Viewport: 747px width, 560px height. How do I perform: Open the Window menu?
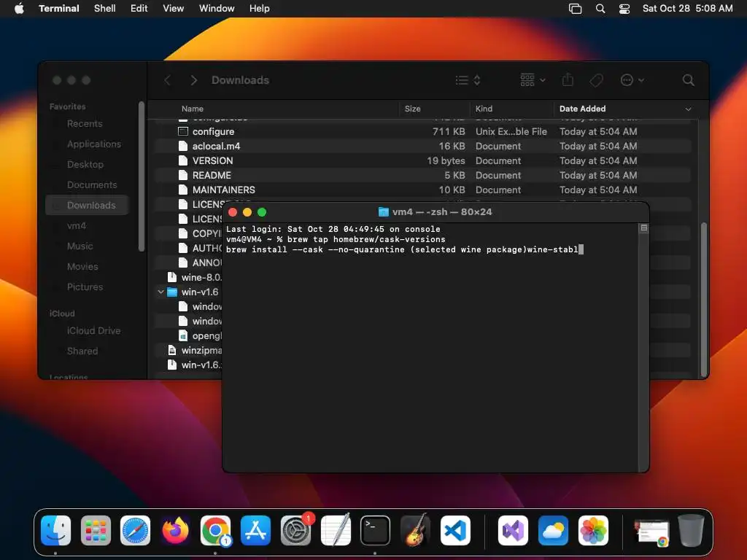point(217,8)
